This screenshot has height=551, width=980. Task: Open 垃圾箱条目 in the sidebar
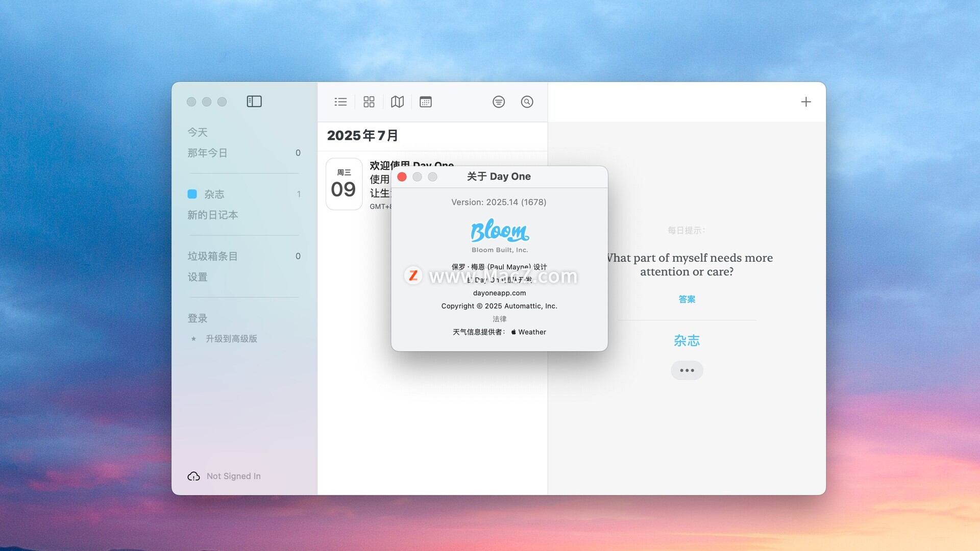coord(212,256)
